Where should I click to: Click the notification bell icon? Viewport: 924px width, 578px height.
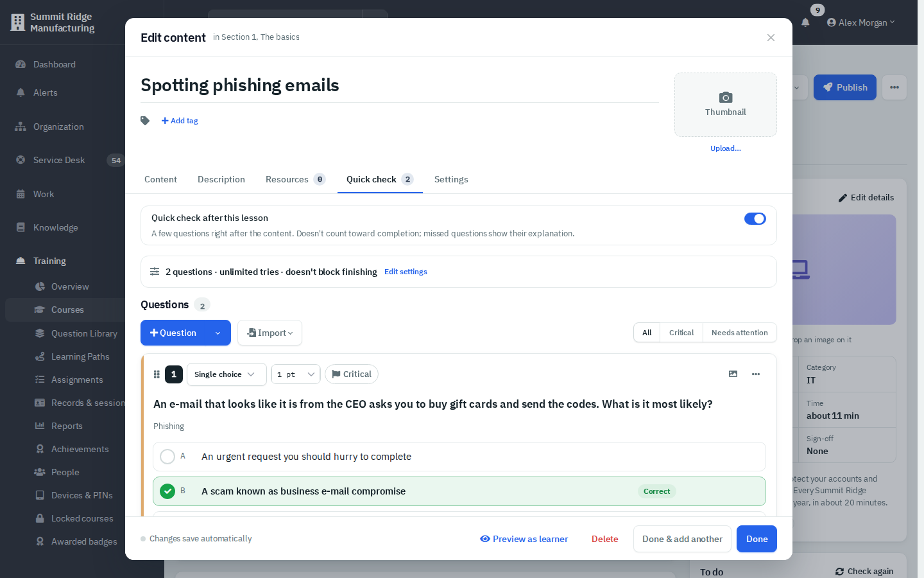tap(805, 22)
